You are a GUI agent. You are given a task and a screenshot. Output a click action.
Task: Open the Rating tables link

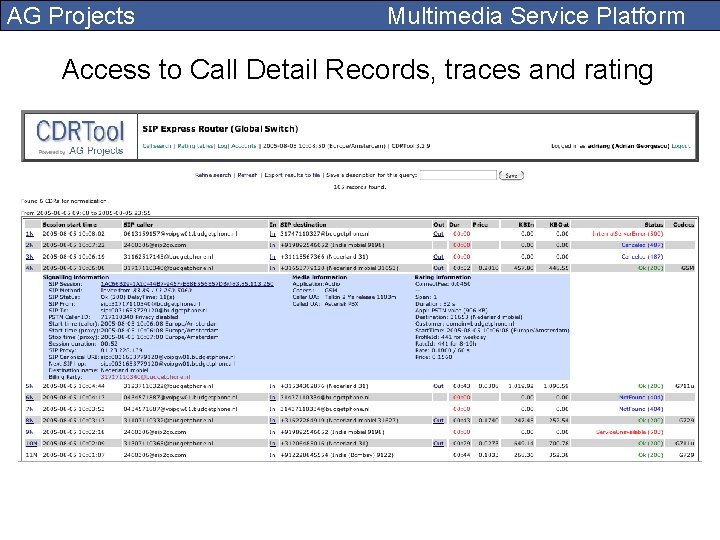coord(195,146)
